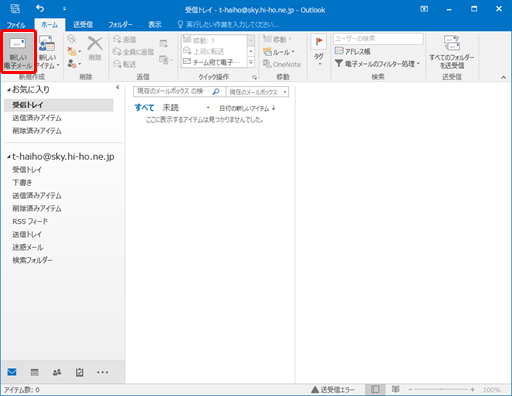Select 受信トレイ under お気に入り

tap(59, 105)
